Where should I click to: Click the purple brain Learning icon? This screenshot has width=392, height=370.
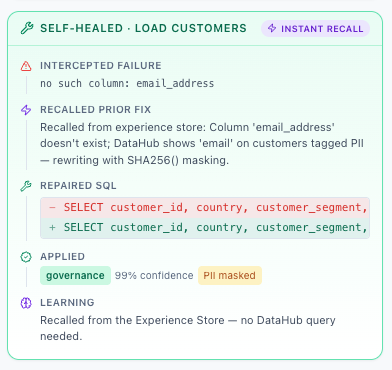(x=26, y=303)
